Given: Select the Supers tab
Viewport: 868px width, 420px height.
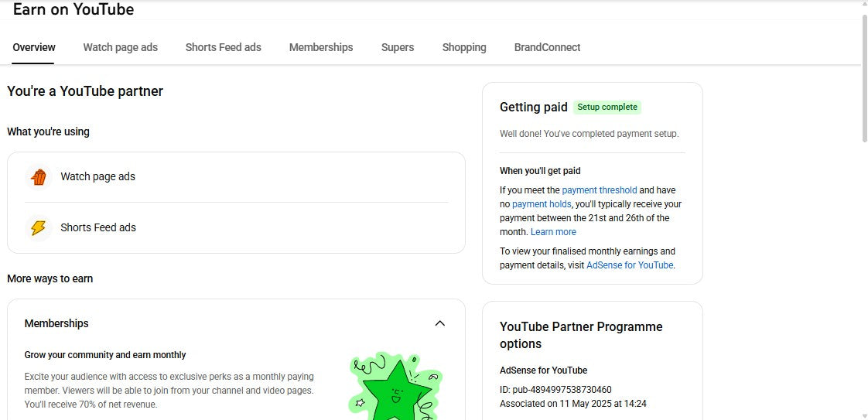Looking at the screenshot, I should (x=398, y=47).
